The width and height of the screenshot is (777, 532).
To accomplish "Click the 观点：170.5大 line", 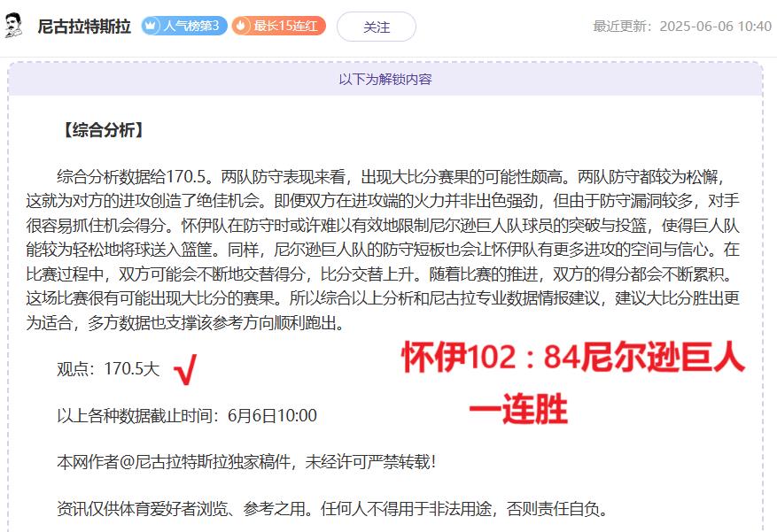I will 108,369.
